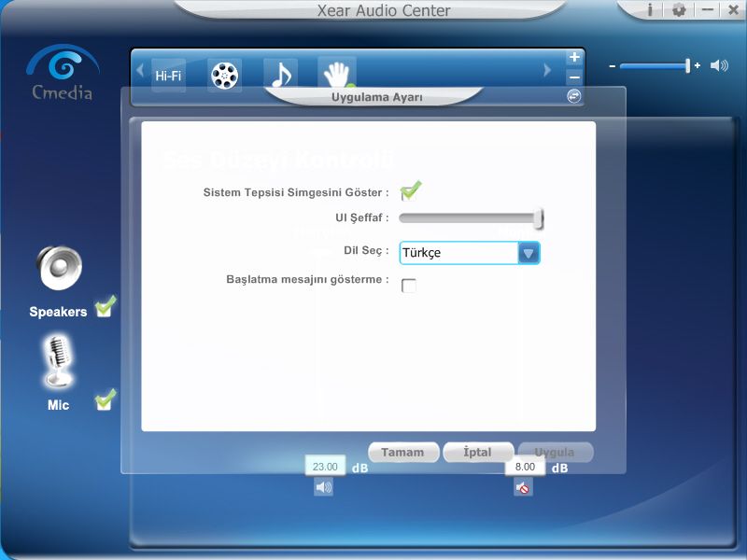Click the Sistem Tepsisi Simgesini Göster label

296,192
